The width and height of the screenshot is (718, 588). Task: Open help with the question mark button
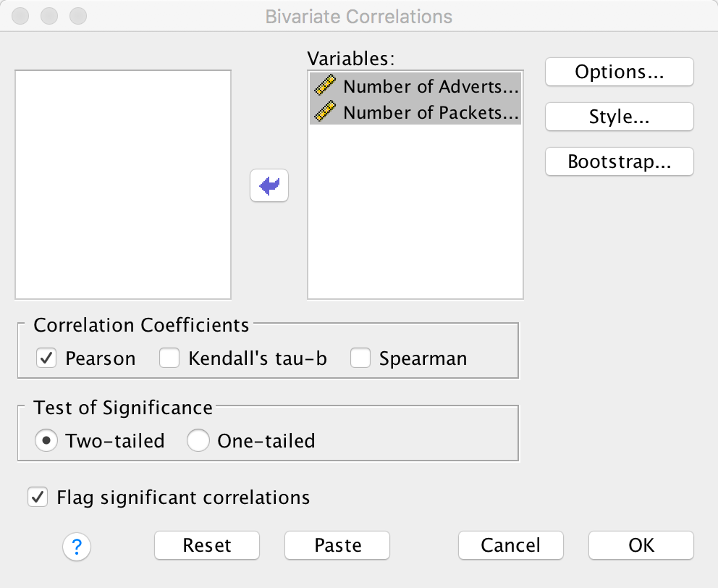[x=77, y=547]
